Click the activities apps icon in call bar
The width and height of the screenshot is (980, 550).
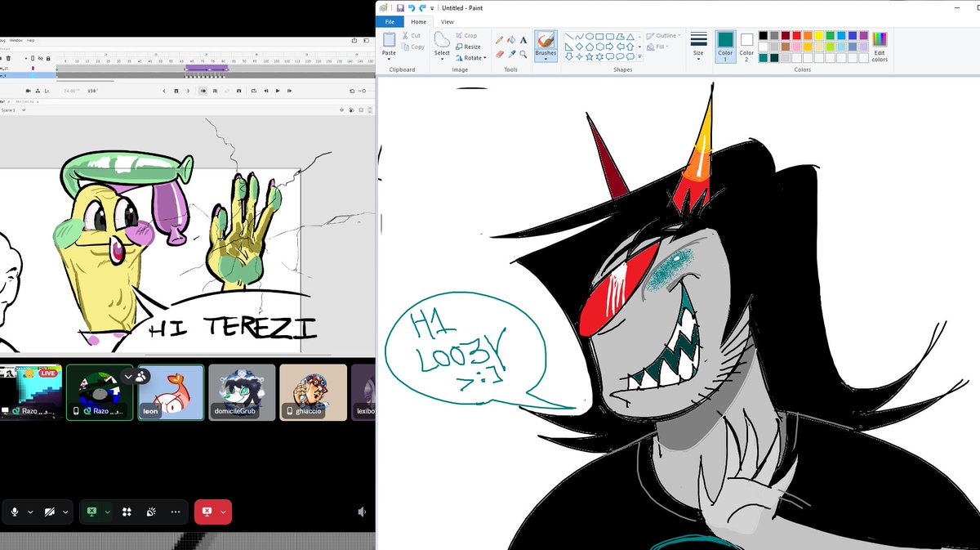tap(127, 512)
